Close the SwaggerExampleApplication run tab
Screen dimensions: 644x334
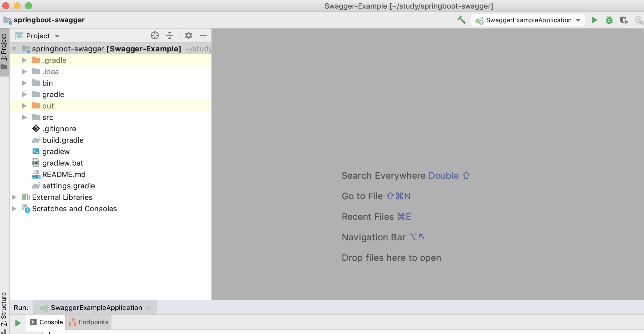tap(149, 307)
